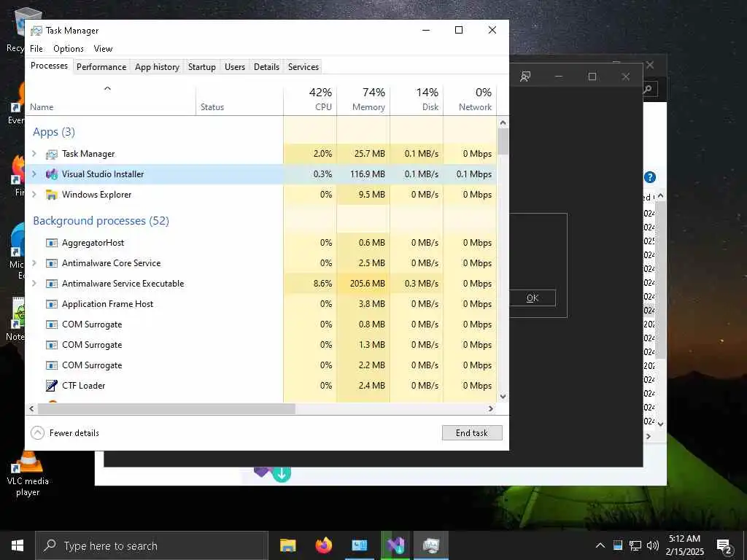The width and height of the screenshot is (747, 560).
Task: Select the CTF Loader pen icon
Action: (x=52, y=386)
